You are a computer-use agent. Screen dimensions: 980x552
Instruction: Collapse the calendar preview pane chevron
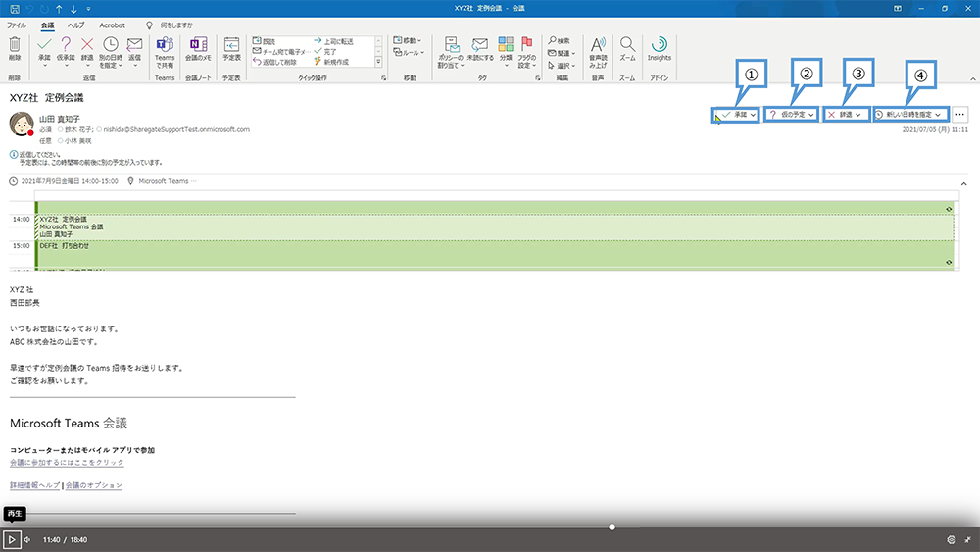pyautogui.click(x=963, y=183)
